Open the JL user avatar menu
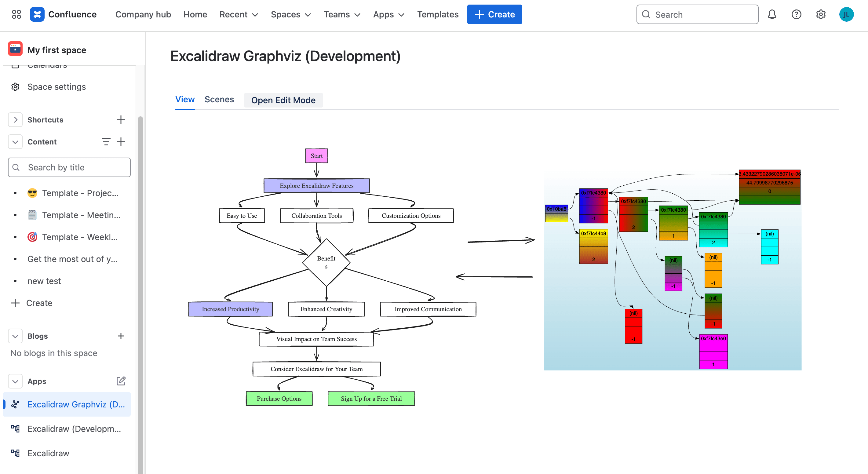The width and height of the screenshot is (868, 474). pyautogui.click(x=846, y=14)
